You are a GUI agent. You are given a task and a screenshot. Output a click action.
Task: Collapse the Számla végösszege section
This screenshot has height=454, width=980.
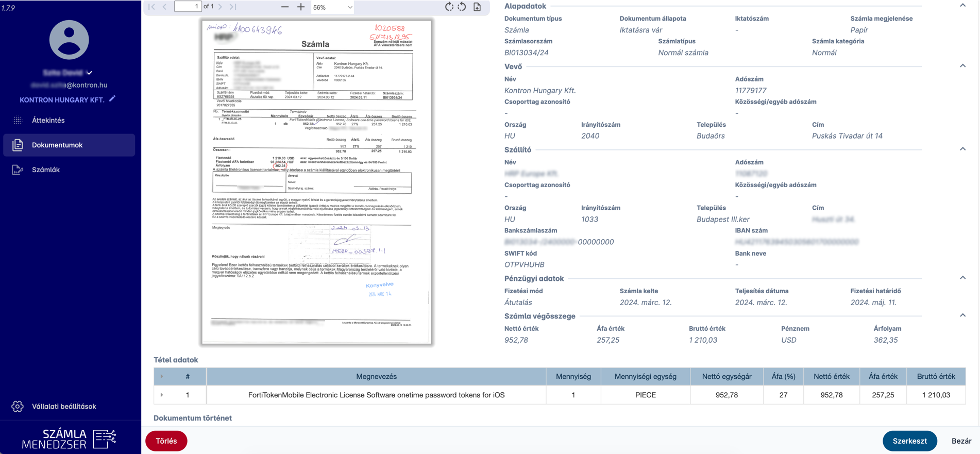[962, 315]
